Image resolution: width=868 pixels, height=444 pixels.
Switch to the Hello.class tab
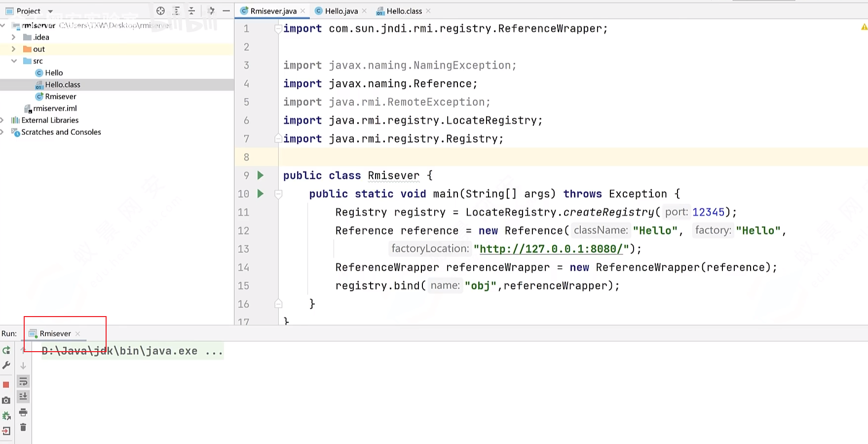[404, 11]
